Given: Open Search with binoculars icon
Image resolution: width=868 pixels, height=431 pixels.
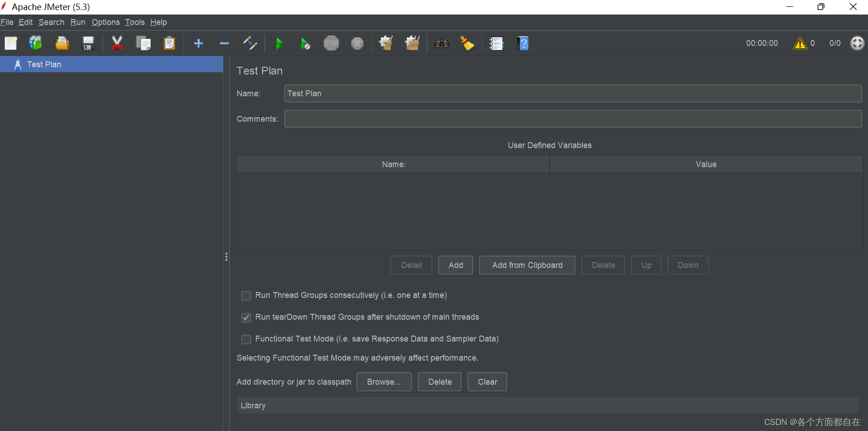Looking at the screenshot, I should [441, 44].
